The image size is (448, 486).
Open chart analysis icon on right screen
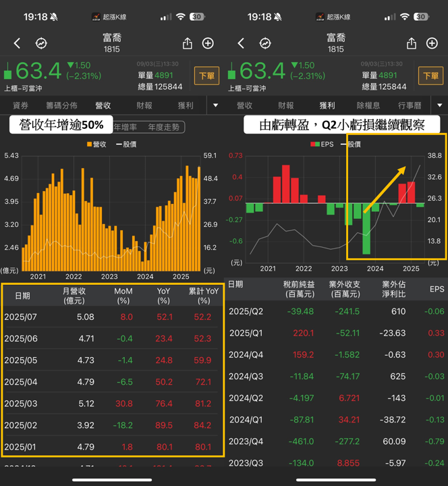[x=265, y=43]
